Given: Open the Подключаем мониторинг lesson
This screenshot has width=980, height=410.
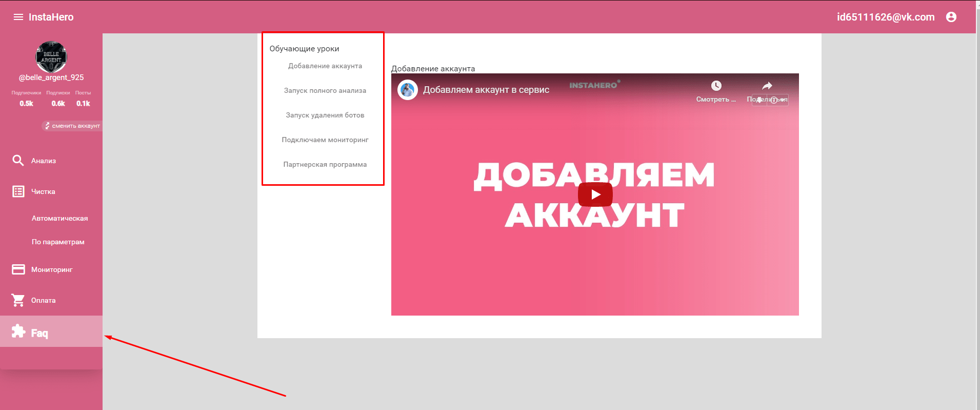Looking at the screenshot, I should 325,140.
